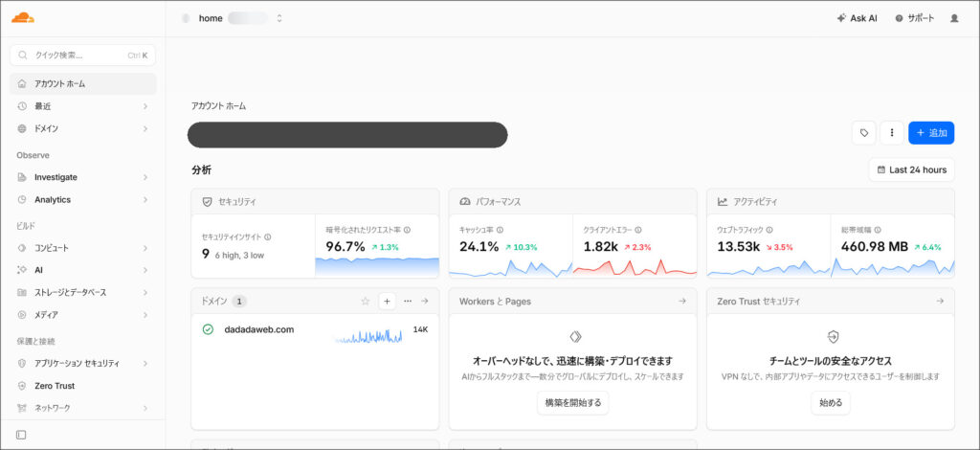Click info icon beside キャッシュ率
The image size is (980, 450).
click(x=500, y=230)
